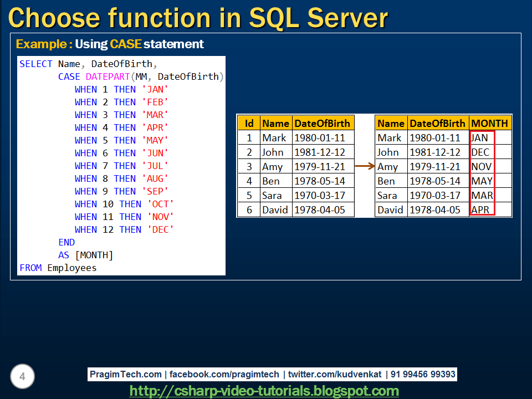Select the MONTH header in result table

pos(491,123)
